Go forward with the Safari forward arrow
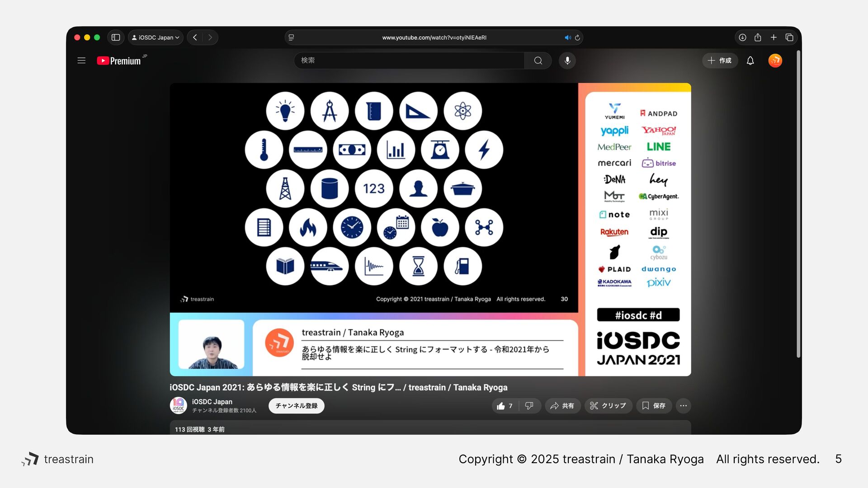 tap(210, 38)
